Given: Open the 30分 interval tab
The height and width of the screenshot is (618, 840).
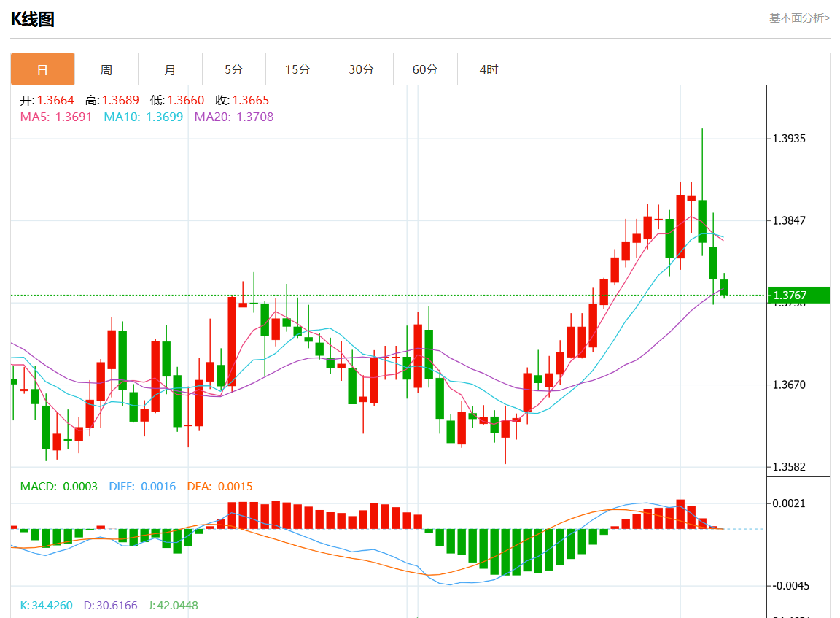Looking at the screenshot, I should coord(362,69).
